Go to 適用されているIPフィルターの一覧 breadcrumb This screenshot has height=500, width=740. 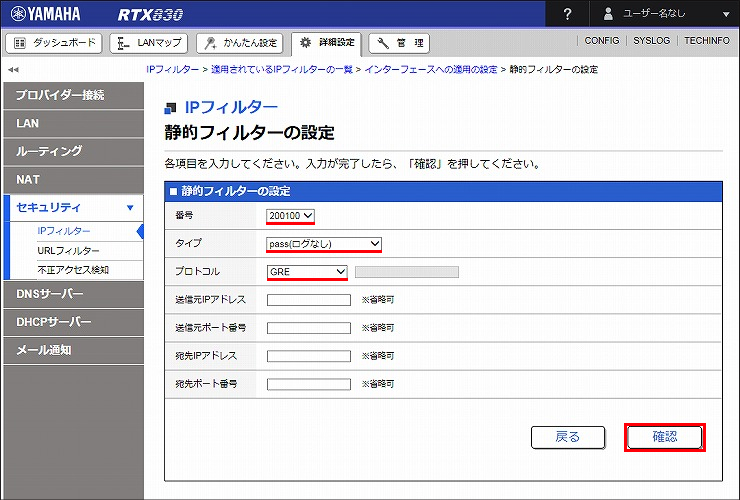[282, 69]
